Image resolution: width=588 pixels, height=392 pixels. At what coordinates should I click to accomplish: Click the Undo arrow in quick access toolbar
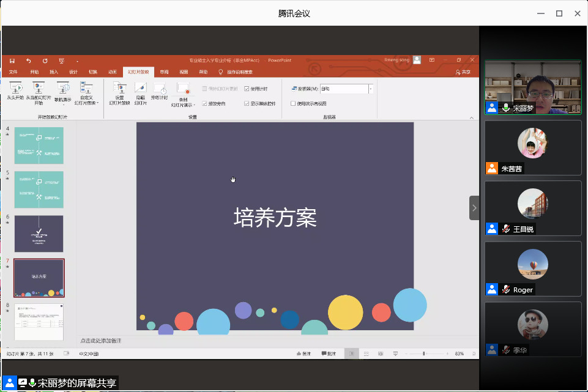pos(28,61)
